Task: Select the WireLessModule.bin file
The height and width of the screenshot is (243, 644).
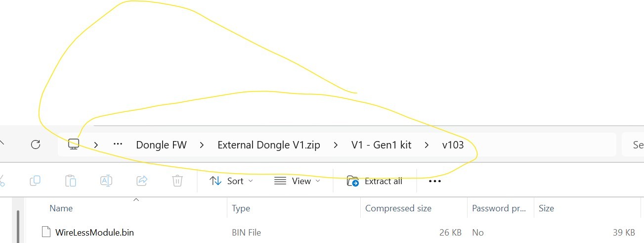Action: point(94,232)
